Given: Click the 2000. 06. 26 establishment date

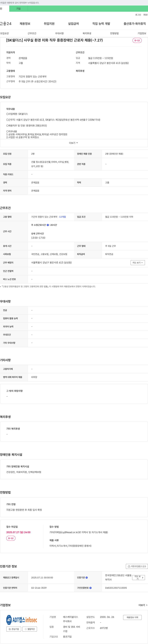Looking at the screenshot, I should coord(107,617).
